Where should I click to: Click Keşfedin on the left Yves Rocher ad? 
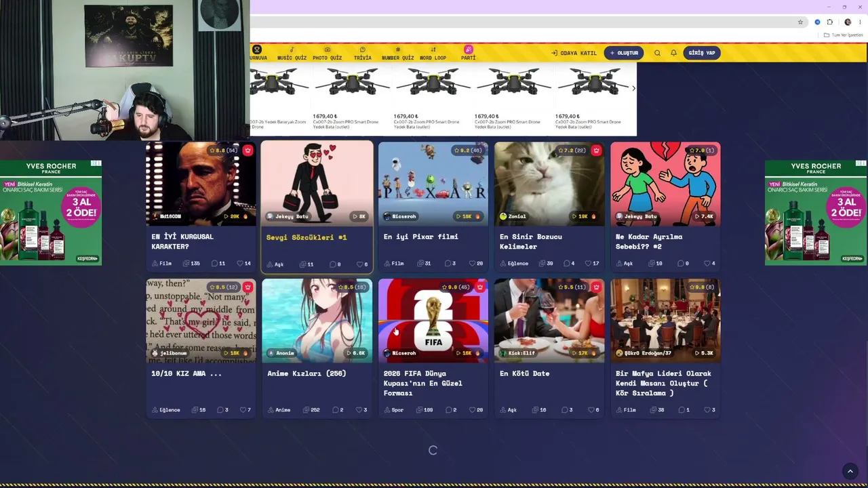click(x=87, y=258)
